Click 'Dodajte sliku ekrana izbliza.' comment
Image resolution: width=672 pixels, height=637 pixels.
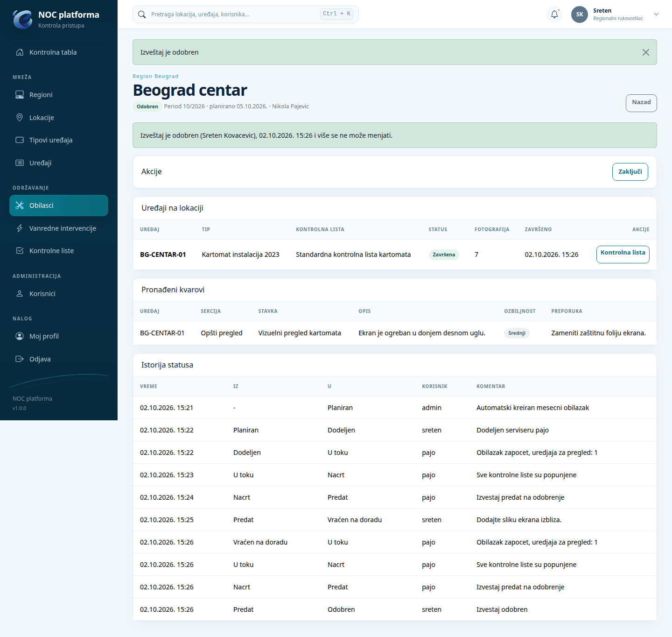pyautogui.click(x=519, y=520)
